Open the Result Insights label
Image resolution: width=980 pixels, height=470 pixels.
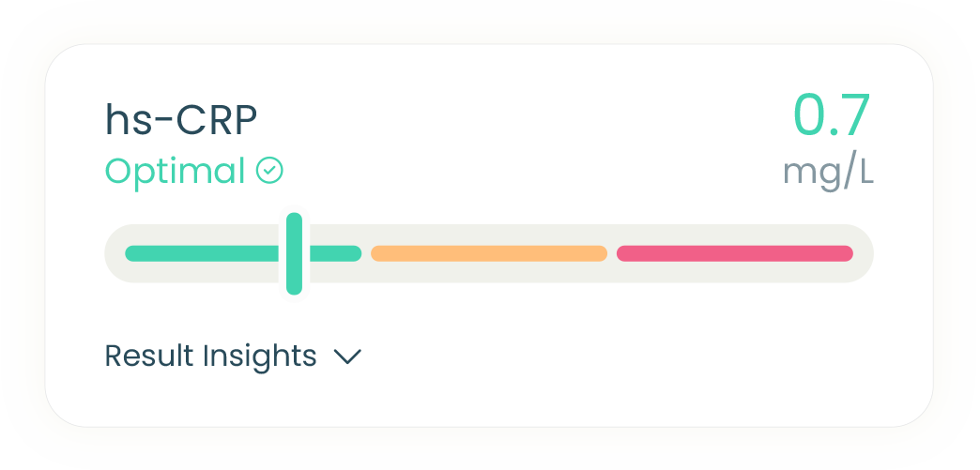210,356
